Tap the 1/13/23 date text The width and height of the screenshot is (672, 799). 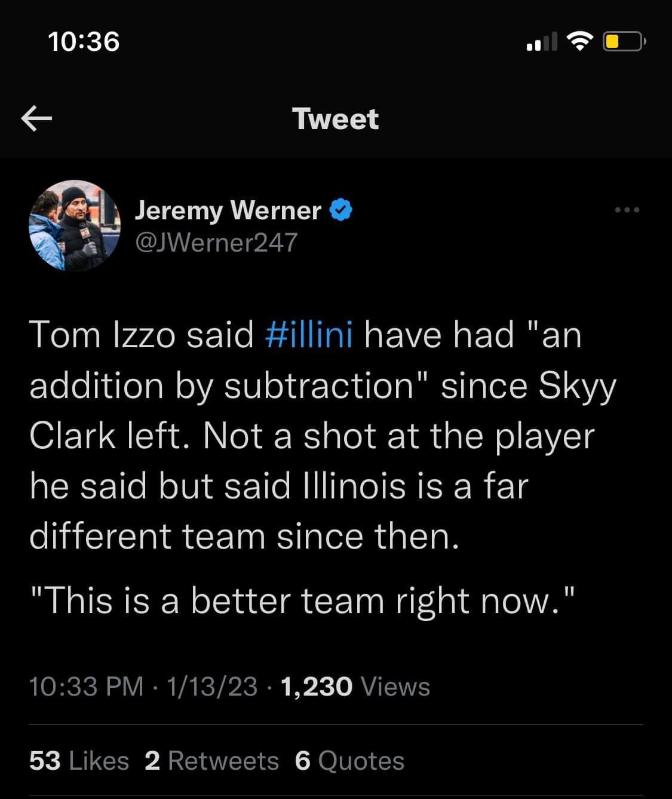tap(213, 687)
